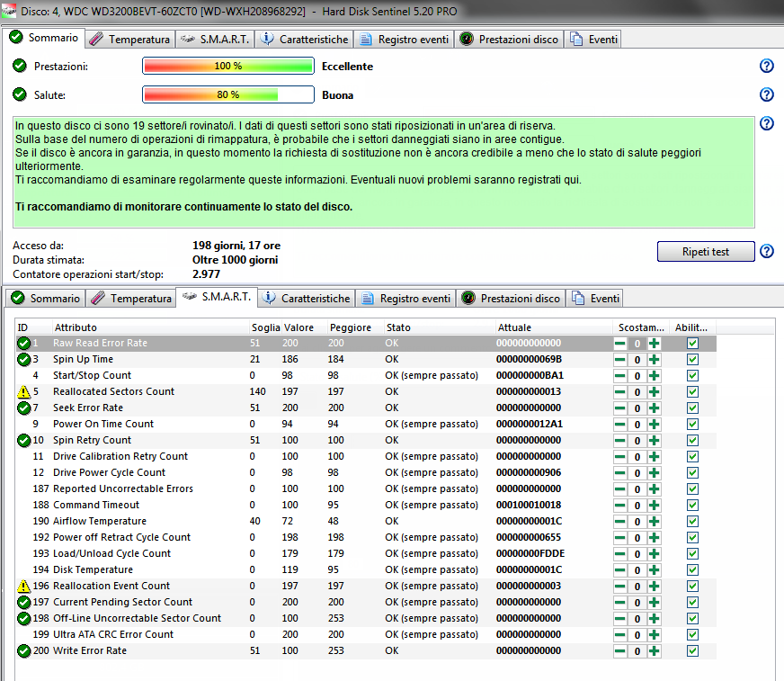This screenshot has height=681, width=784.
Task: Edit offset value field for Spin Retry Count
Action: coord(637,441)
